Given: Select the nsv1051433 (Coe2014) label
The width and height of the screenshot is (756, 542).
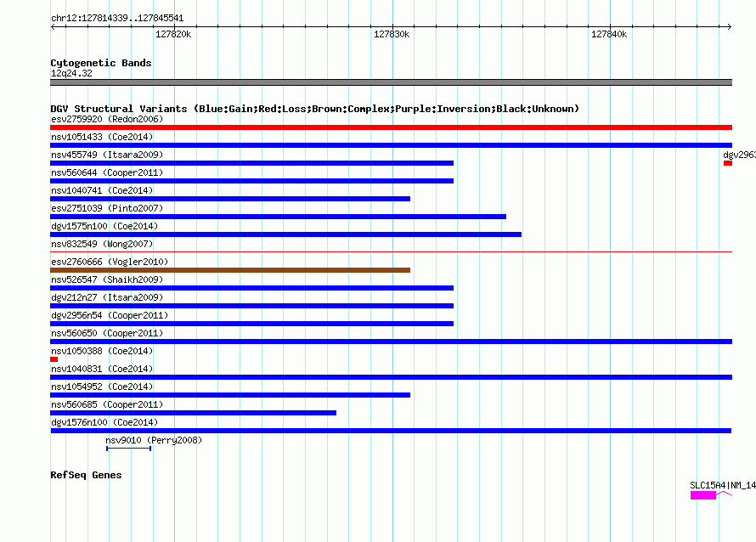Looking at the screenshot, I should click(x=102, y=137).
